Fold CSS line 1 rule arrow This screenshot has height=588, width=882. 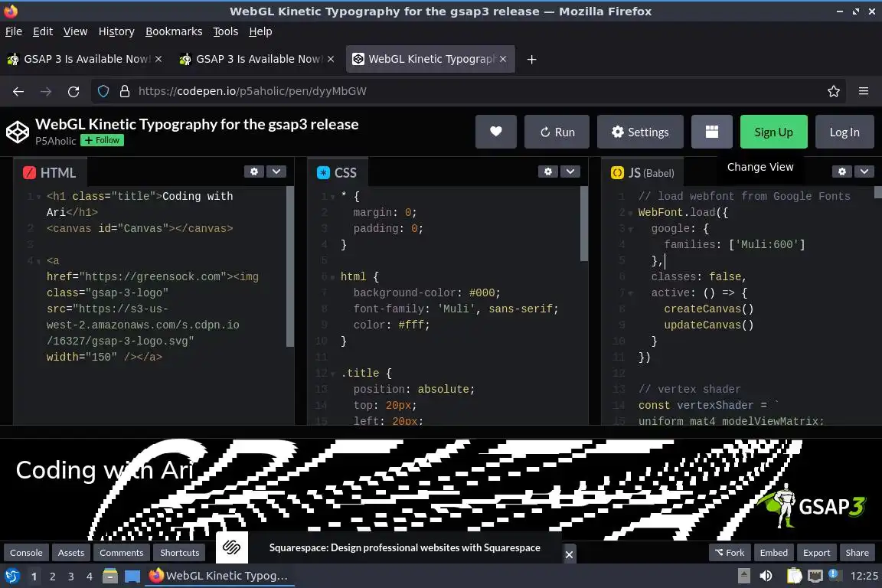332,197
